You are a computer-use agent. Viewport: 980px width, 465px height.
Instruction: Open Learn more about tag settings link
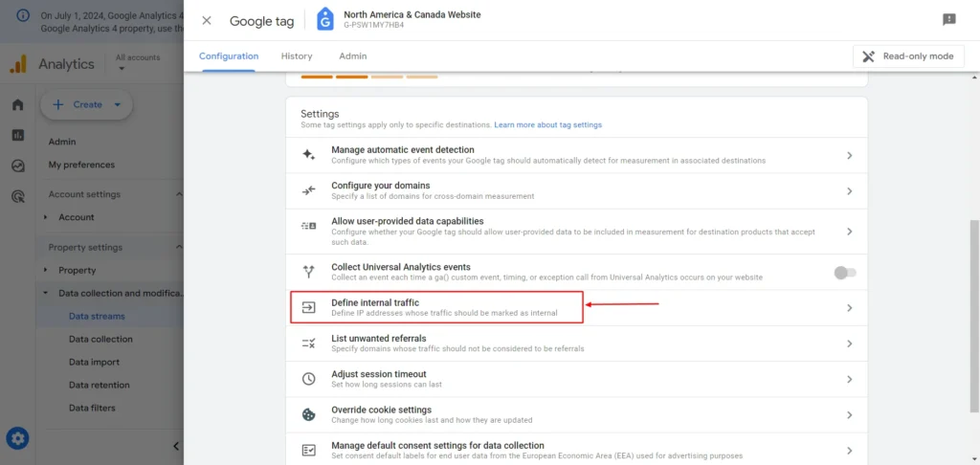[x=548, y=125]
